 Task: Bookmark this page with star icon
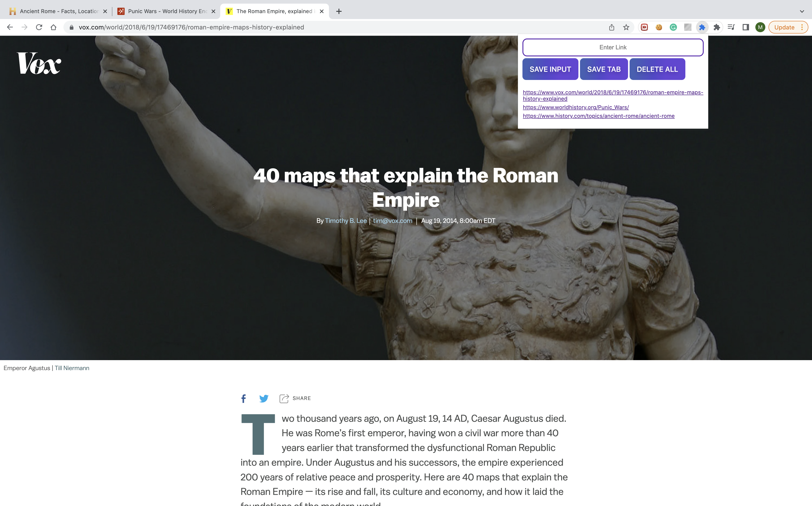pos(626,27)
